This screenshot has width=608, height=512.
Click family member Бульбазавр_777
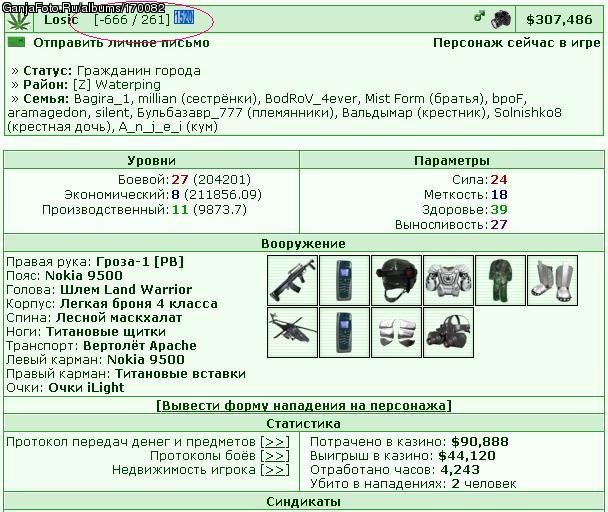(x=190, y=112)
